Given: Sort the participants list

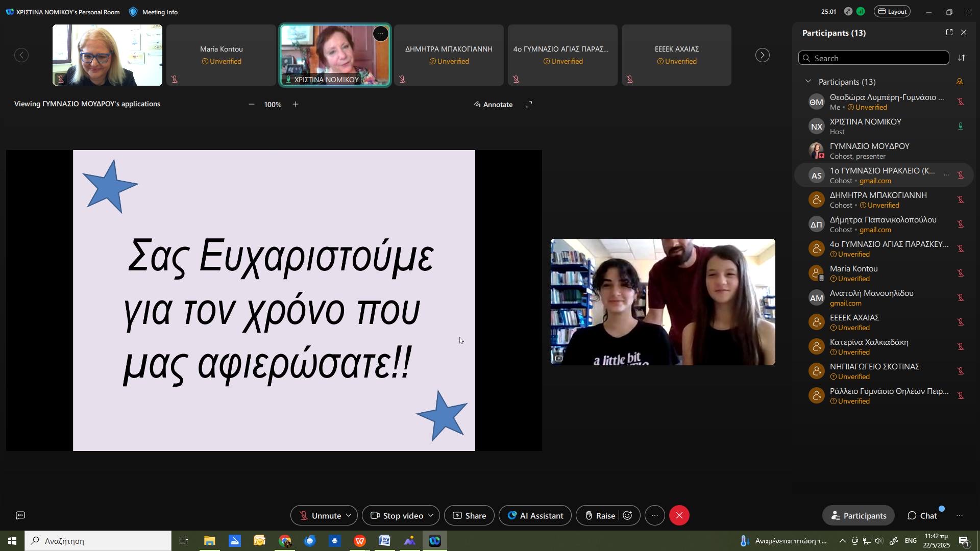Looking at the screenshot, I should pos(962,58).
